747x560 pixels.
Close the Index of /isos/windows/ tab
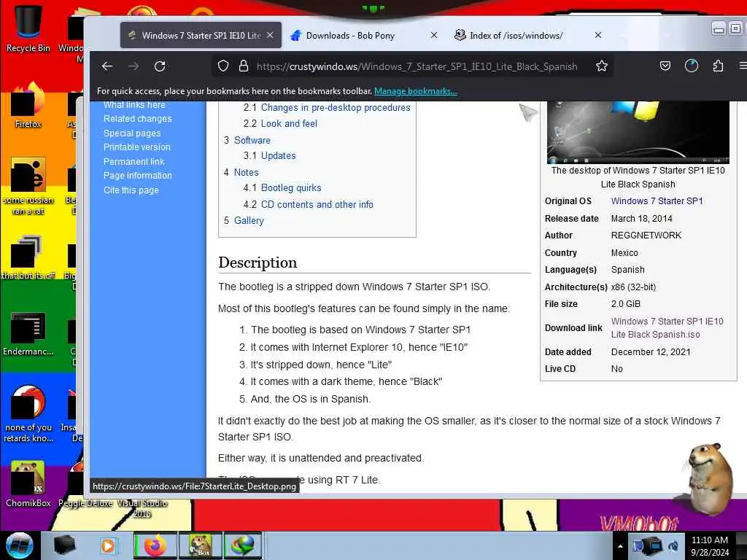pyautogui.click(x=598, y=35)
